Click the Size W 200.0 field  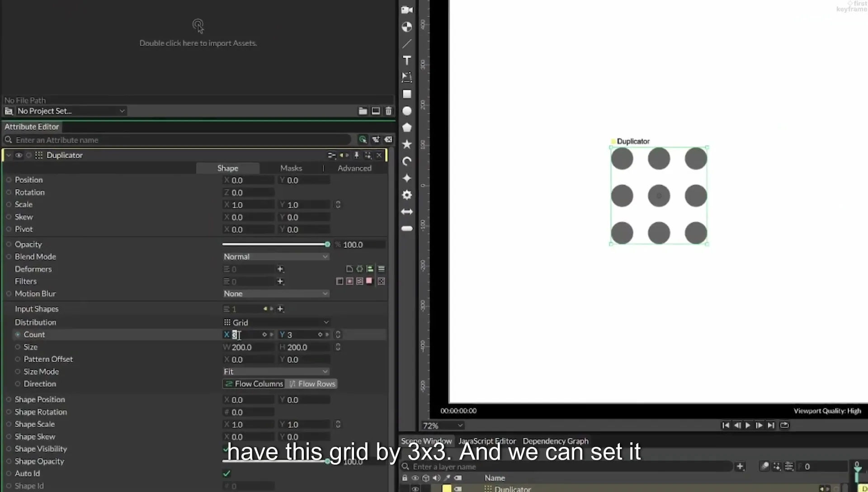click(249, 347)
